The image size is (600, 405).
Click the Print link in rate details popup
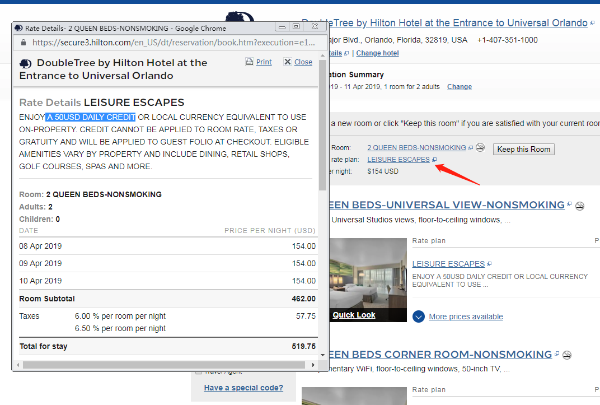point(264,62)
